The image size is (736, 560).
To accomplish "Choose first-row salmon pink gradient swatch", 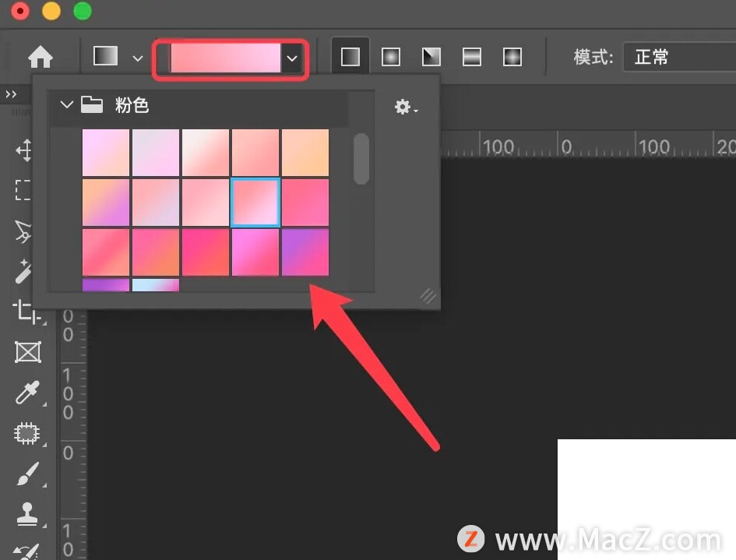I will coord(255,153).
